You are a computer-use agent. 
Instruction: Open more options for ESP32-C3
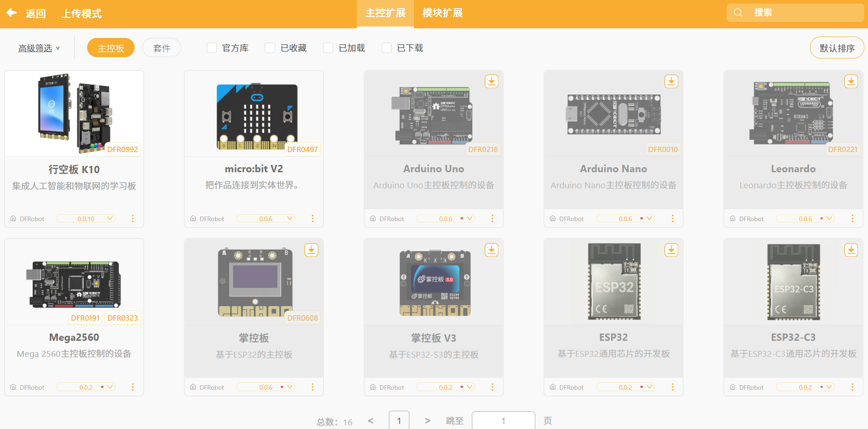(852, 387)
